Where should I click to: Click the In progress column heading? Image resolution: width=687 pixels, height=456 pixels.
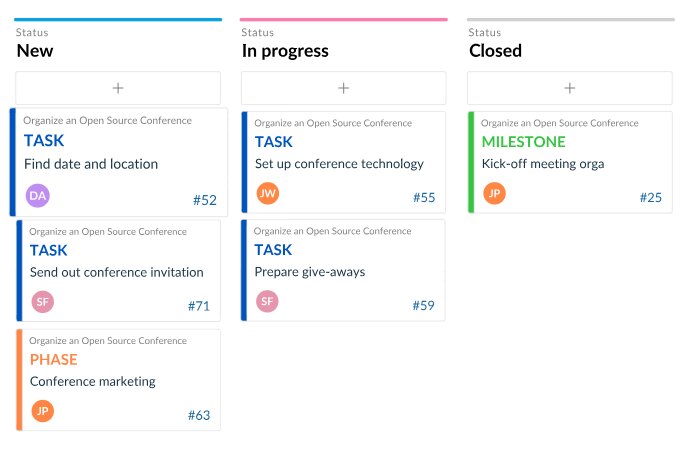click(285, 51)
